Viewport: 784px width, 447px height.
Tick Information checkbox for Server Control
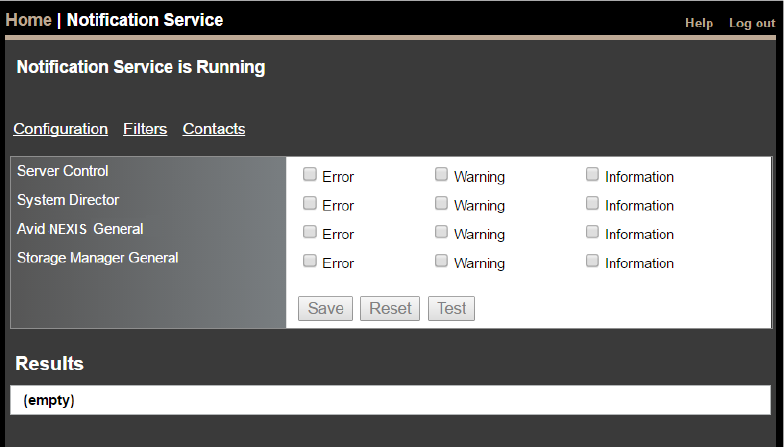click(593, 175)
